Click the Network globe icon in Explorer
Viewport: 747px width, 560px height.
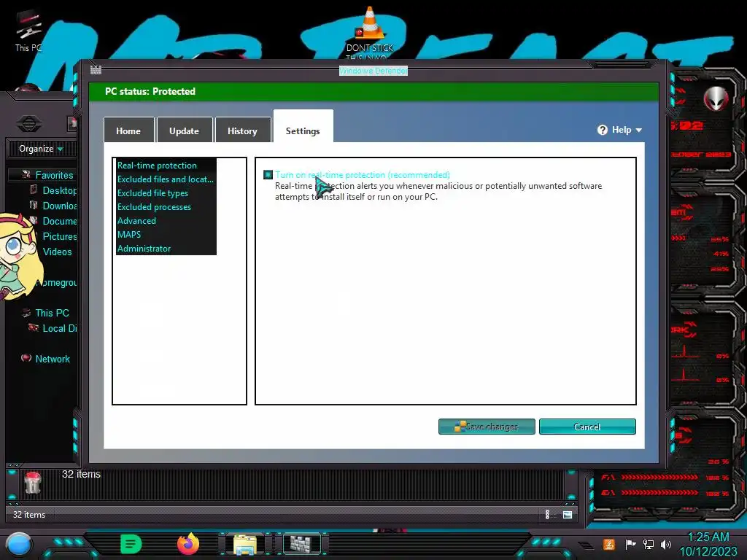[x=26, y=358]
